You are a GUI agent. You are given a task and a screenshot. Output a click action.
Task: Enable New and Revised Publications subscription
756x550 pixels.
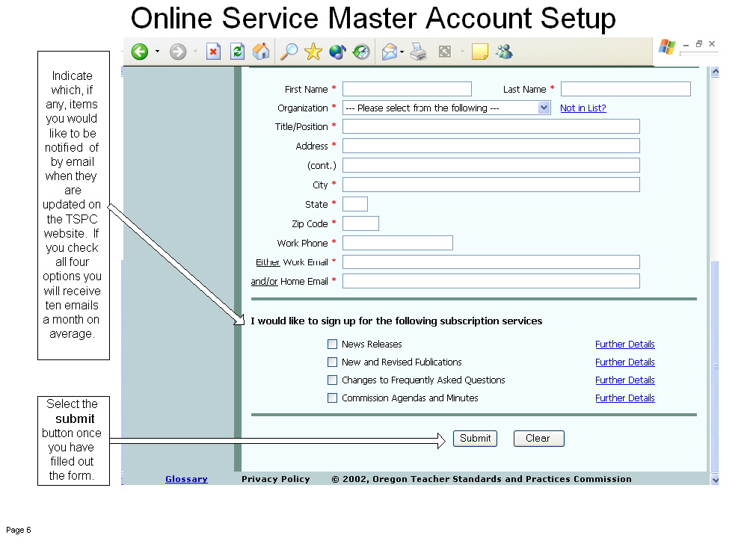[x=333, y=362]
